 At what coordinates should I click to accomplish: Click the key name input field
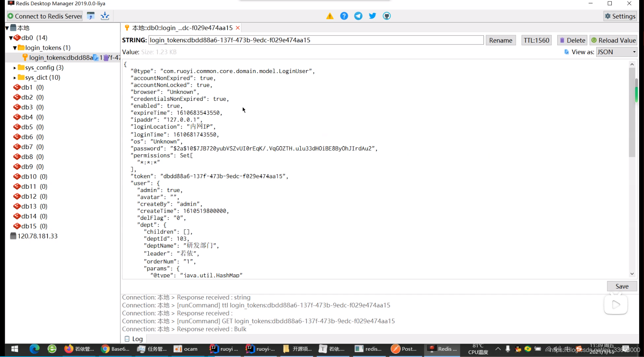[316, 40]
